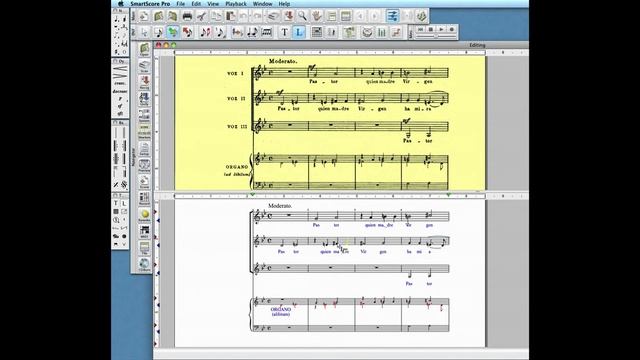Viewport: 640px width, 360px height.
Task: Open the Edit menu
Action: [x=196, y=4]
